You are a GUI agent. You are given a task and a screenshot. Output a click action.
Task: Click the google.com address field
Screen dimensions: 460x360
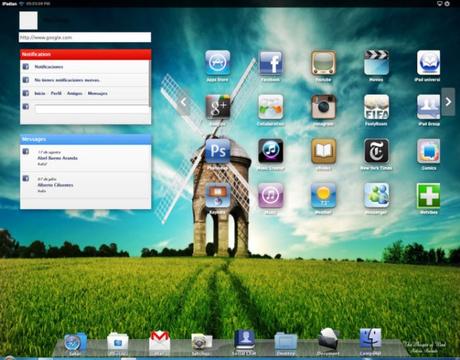click(85, 37)
